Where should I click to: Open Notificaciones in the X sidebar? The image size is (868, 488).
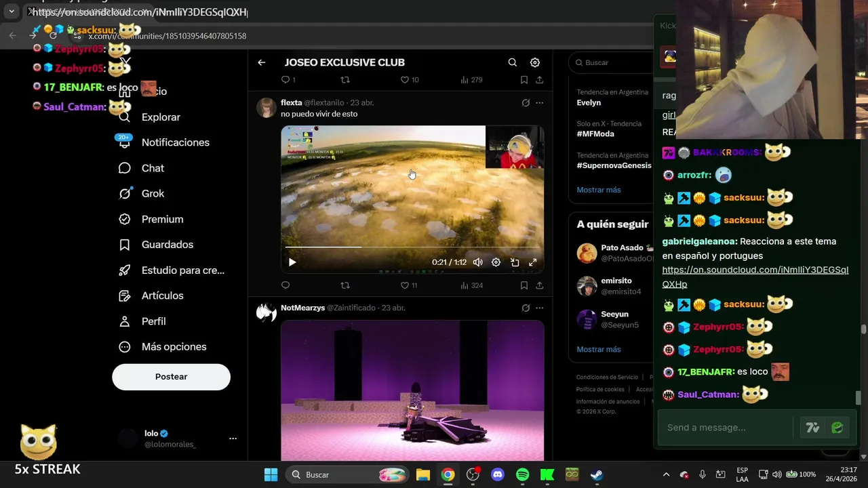(164, 142)
